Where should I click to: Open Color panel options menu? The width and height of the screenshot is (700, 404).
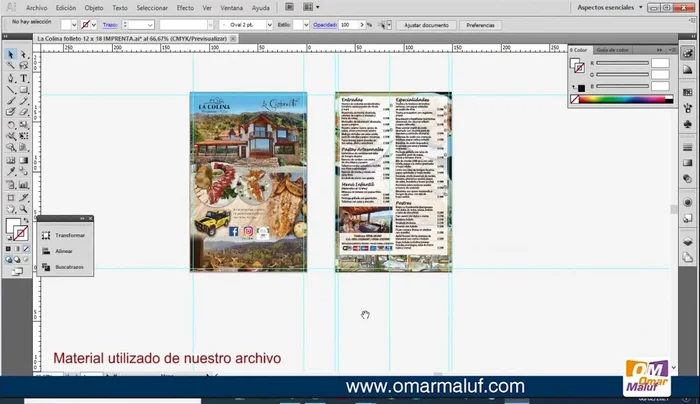point(673,50)
